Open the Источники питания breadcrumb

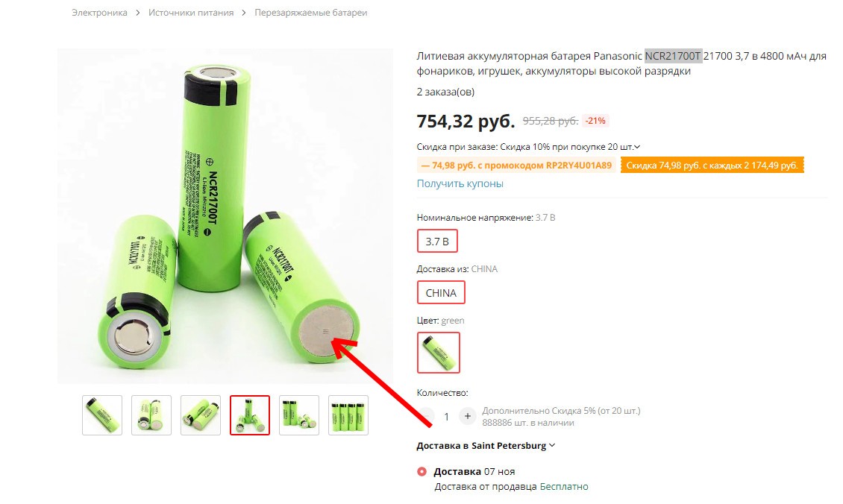click(191, 13)
